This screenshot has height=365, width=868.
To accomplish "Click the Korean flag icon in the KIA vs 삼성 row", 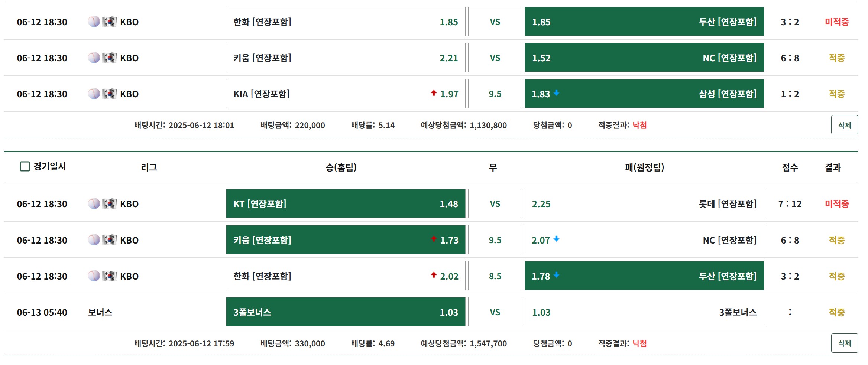I will tap(110, 94).
